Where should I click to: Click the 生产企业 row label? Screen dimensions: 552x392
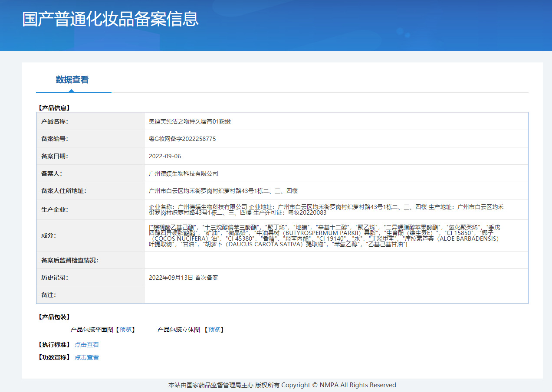(x=55, y=209)
